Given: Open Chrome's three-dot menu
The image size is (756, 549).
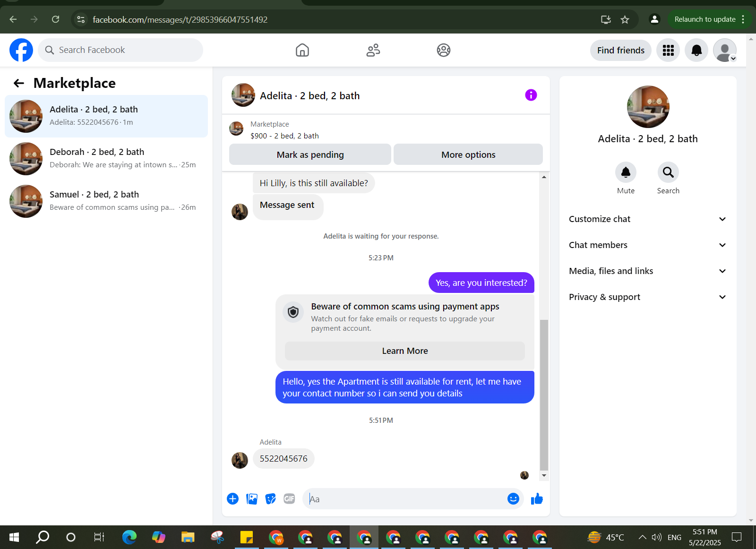Looking at the screenshot, I should tap(743, 19).
